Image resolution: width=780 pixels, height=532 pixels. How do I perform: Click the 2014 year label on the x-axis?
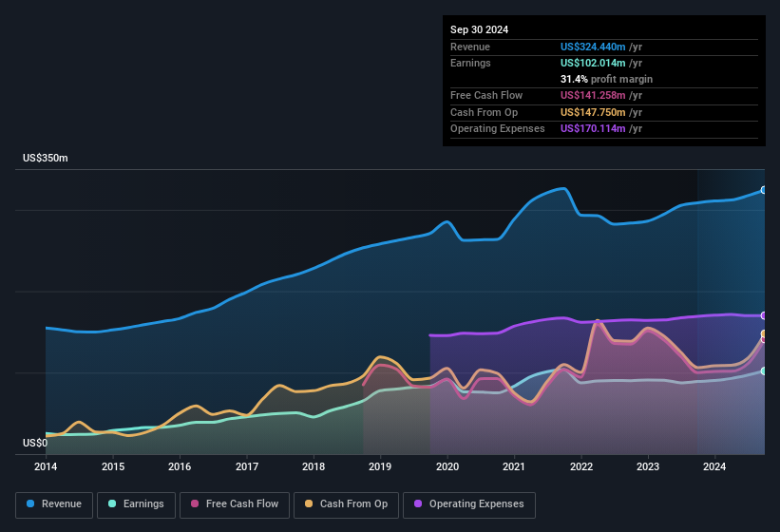tap(46, 466)
